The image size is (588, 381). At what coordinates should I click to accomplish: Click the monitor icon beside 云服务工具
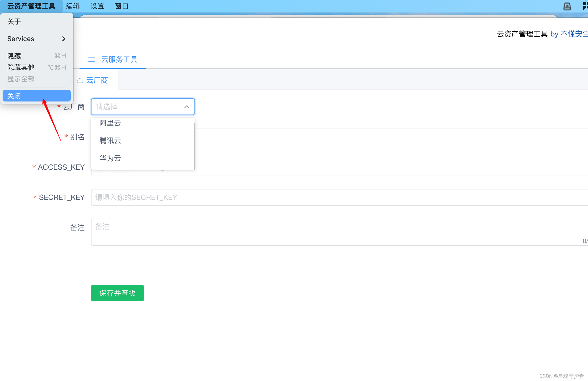[91, 60]
